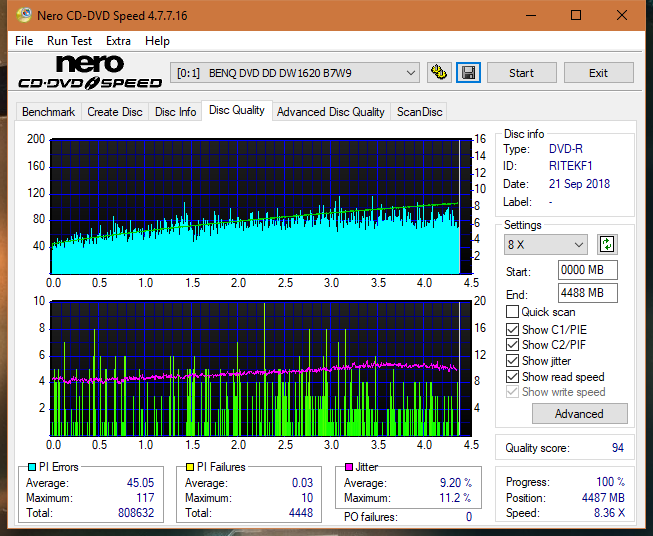
Task: Click the PI Failures maximum 10
Action: point(307,498)
